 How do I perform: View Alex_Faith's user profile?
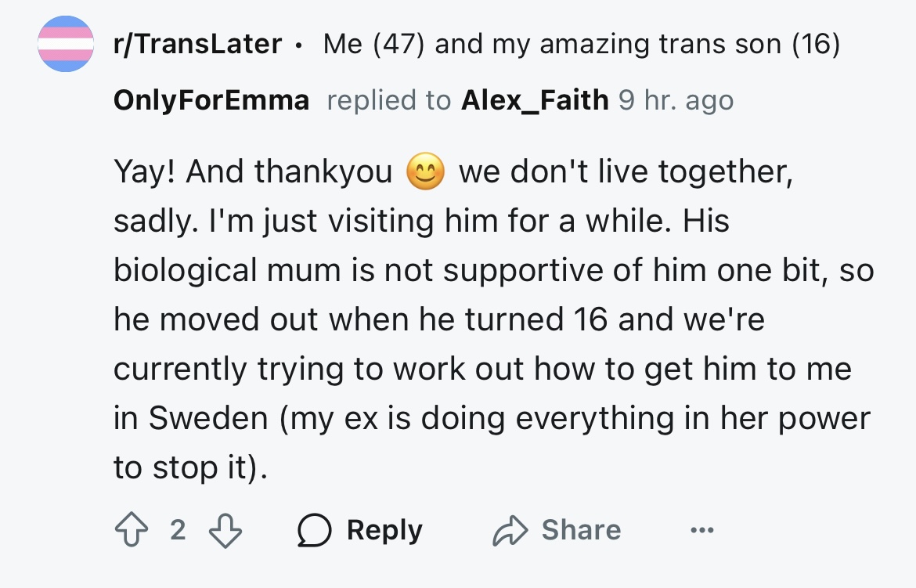pyautogui.click(x=535, y=100)
